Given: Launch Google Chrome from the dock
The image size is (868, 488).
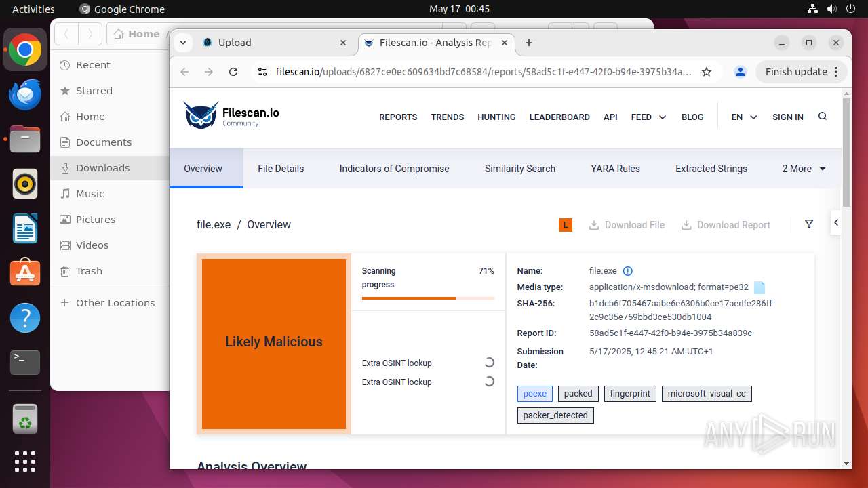Looking at the screenshot, I should pos(25,50).
